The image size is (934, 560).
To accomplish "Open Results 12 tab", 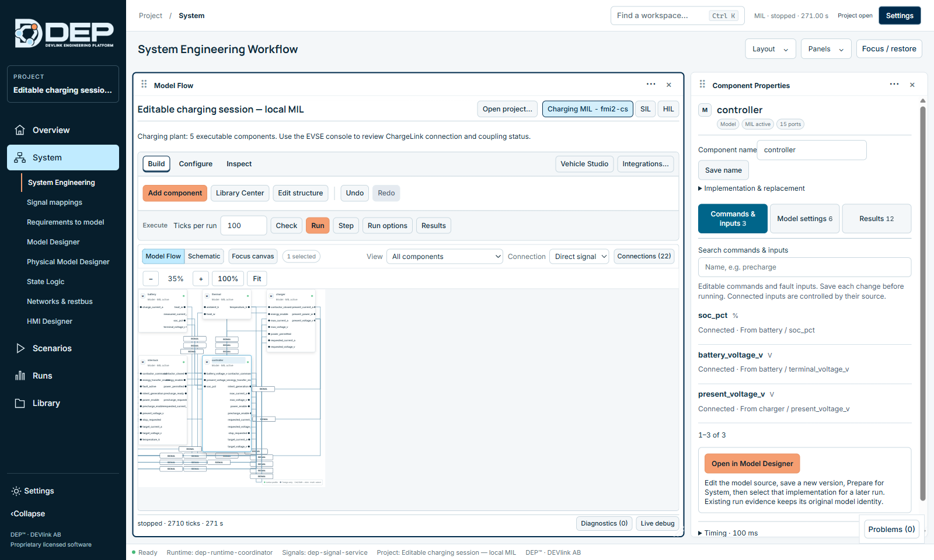I will pyautogui.click(x=877, y=219).
